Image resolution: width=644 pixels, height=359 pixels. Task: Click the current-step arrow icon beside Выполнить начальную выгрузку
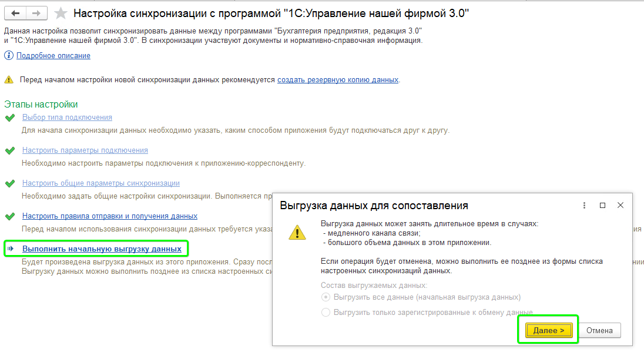coord(10,249)
